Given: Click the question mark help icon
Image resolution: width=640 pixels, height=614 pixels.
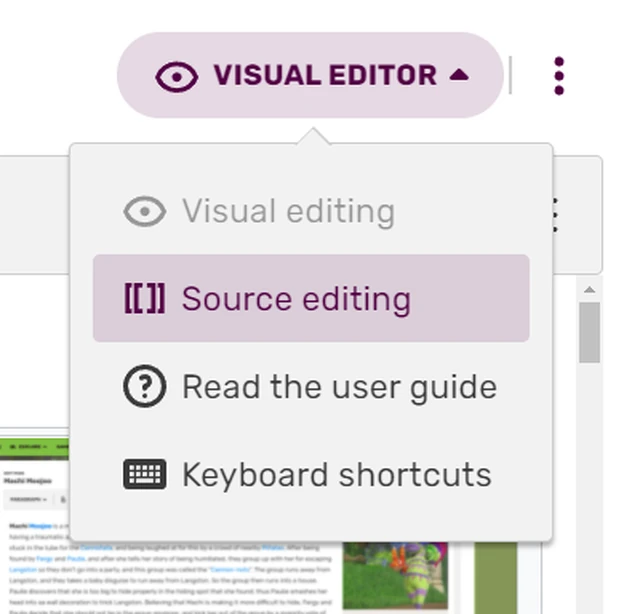Looking at the screenshot, I should point(144,387).
